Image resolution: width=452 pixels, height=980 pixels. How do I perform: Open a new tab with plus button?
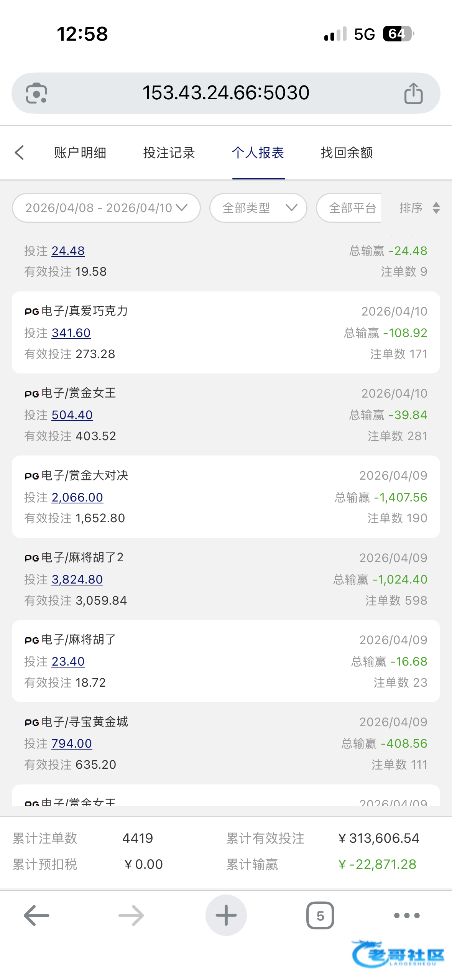tap(226, 915)
